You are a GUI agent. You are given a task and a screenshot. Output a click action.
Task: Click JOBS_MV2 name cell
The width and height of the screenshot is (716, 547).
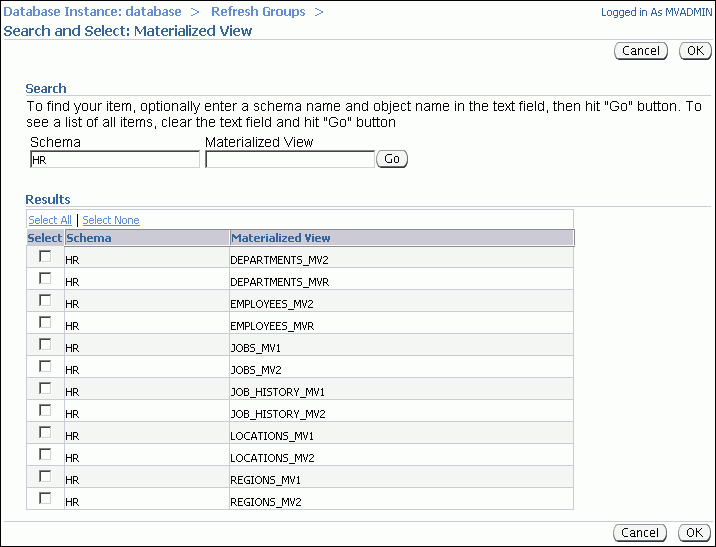pyautogui.click(x=401, y=367)
